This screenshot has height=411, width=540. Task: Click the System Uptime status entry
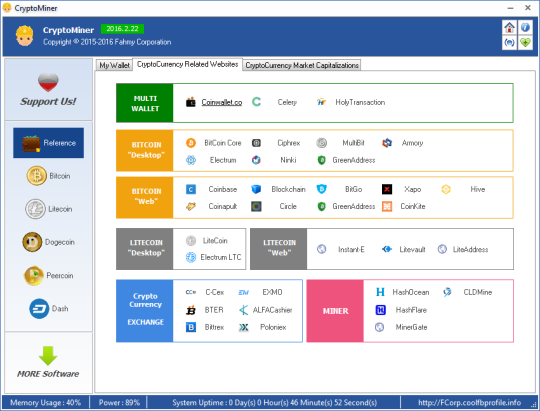click(274, 402)
